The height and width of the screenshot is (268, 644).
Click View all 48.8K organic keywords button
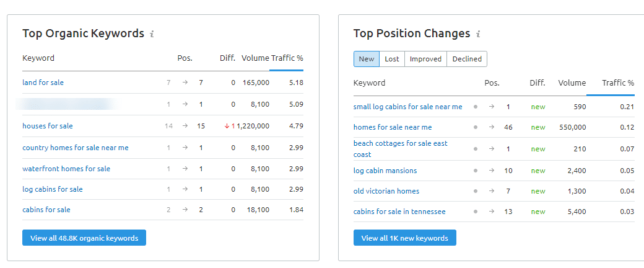84,238
